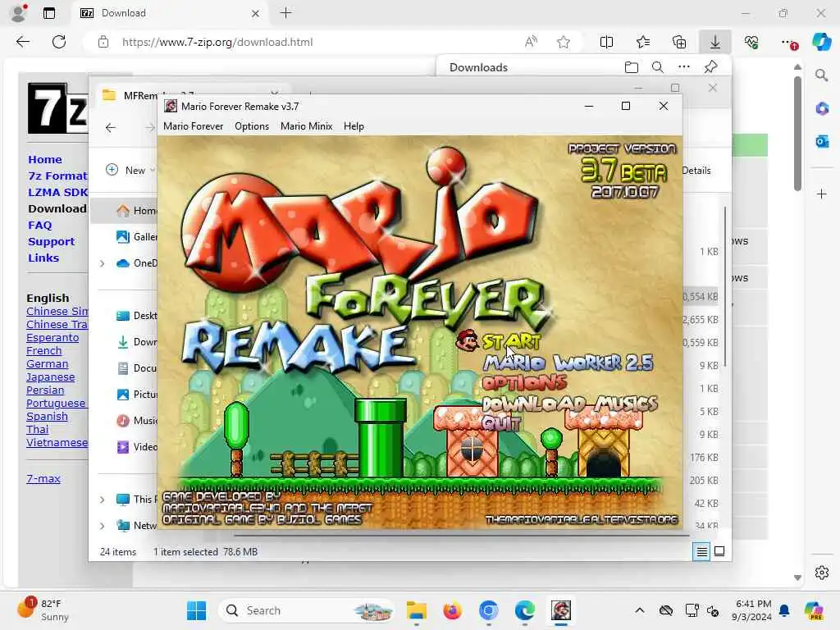
Task: Switch 7-zip page to German
Action: point(47,363)
